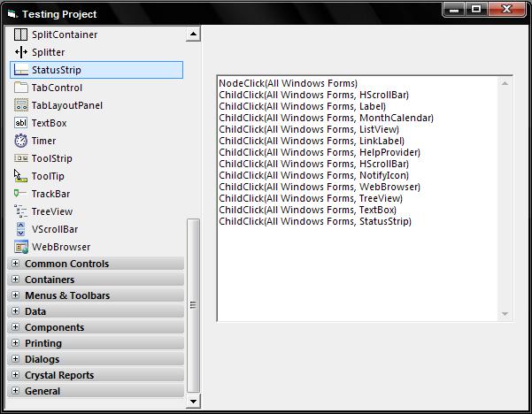The width and height of the screenshot is (532, 414).
Task: Click the Dialogs group header
Action: click(x=96, y=359)
